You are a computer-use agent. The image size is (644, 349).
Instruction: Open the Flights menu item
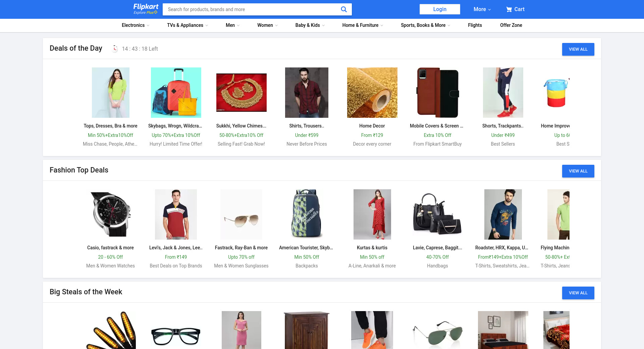(x=475, y=25)
